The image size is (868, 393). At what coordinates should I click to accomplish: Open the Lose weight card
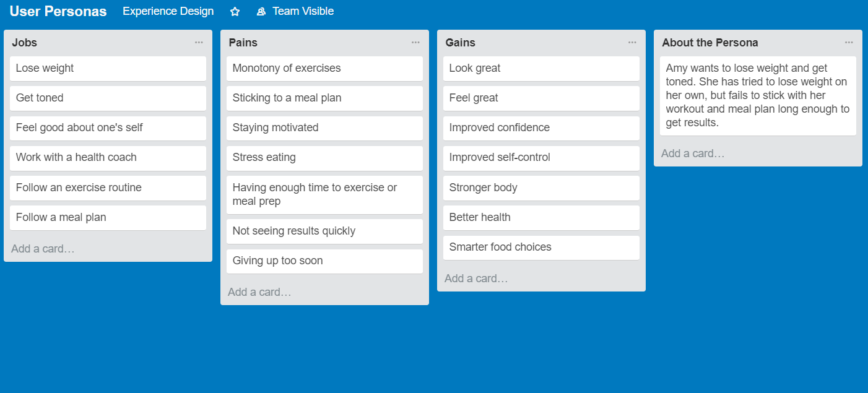[x=108, y=69]
